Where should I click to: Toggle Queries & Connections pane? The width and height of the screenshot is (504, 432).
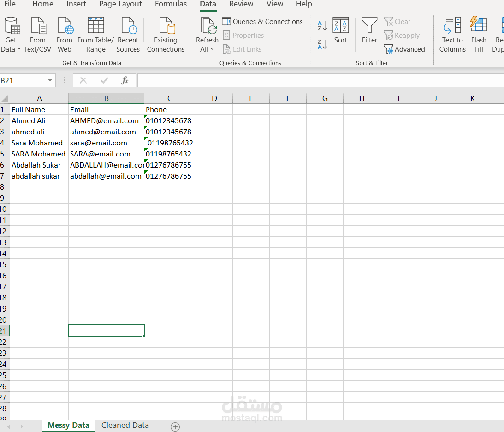[262, 21]
